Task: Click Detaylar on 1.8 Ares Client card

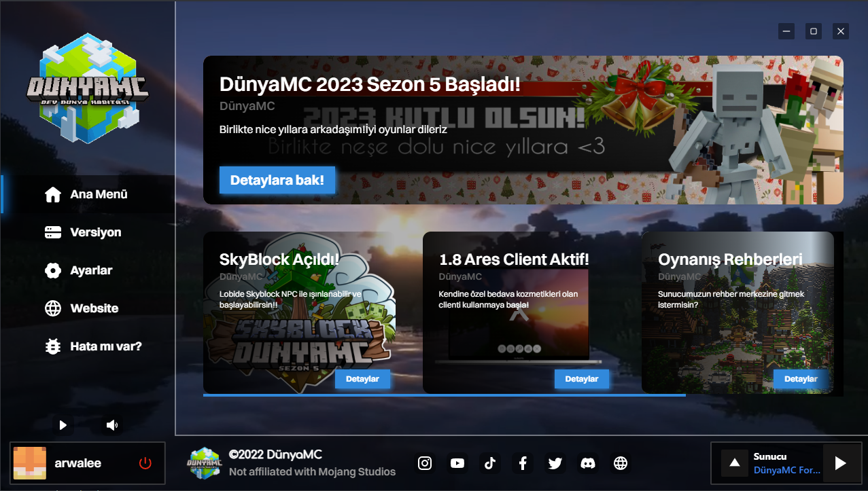Action: (x=582, y=379)
